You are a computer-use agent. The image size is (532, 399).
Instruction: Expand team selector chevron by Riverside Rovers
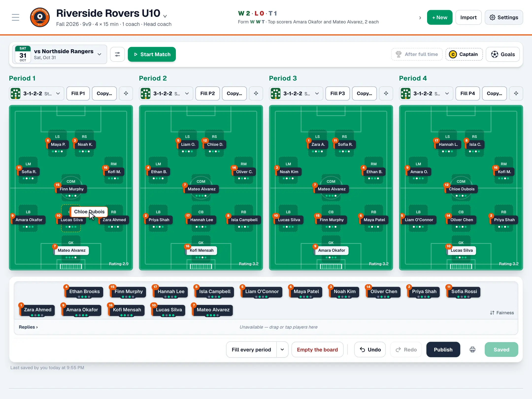point(165,16)
